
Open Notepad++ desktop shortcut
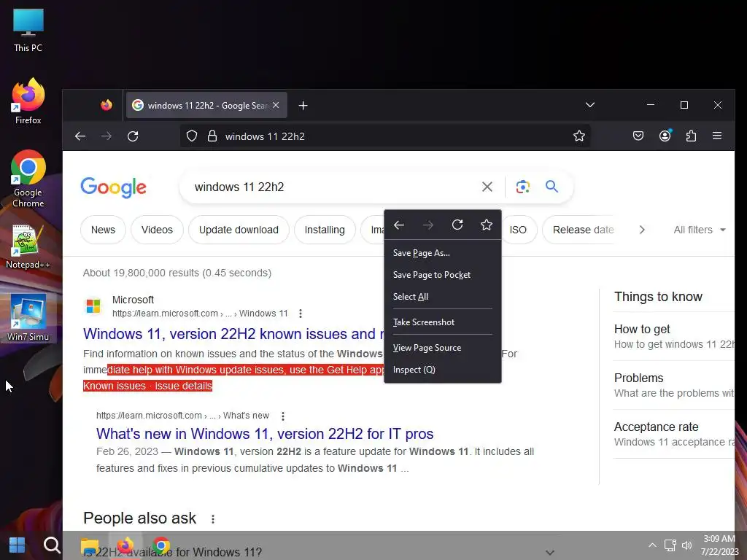[28, 247]
